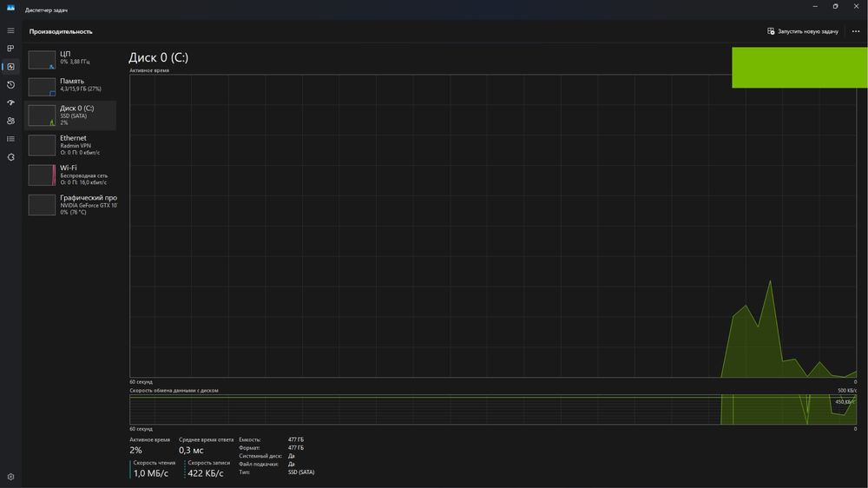Viewport: 868px width, 488px height.
Task: Open Task Manager settings gear
Action: [x=10, y=477]
